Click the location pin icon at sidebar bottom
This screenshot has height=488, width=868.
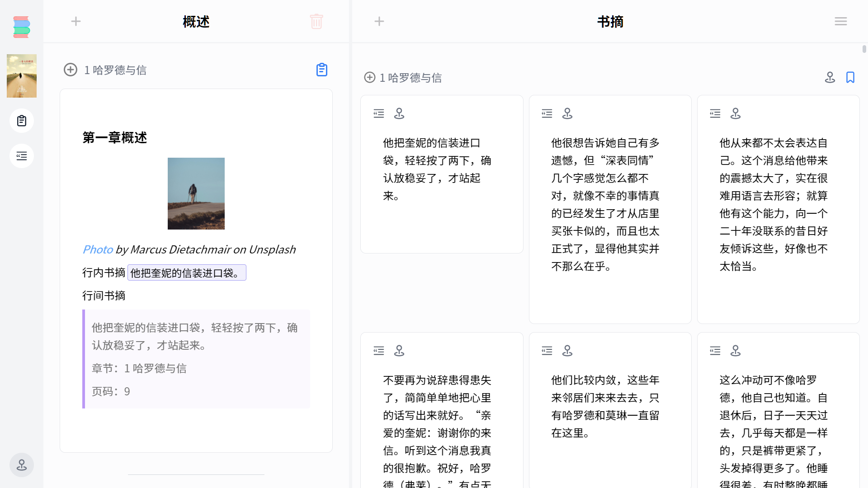(22, 465)
